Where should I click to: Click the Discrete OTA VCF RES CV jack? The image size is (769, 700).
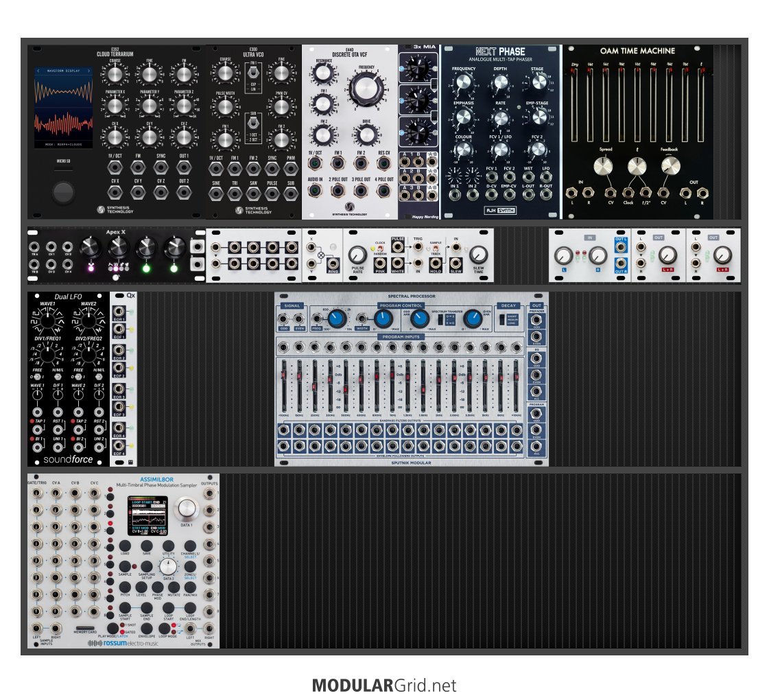click(x=384, y=163)
